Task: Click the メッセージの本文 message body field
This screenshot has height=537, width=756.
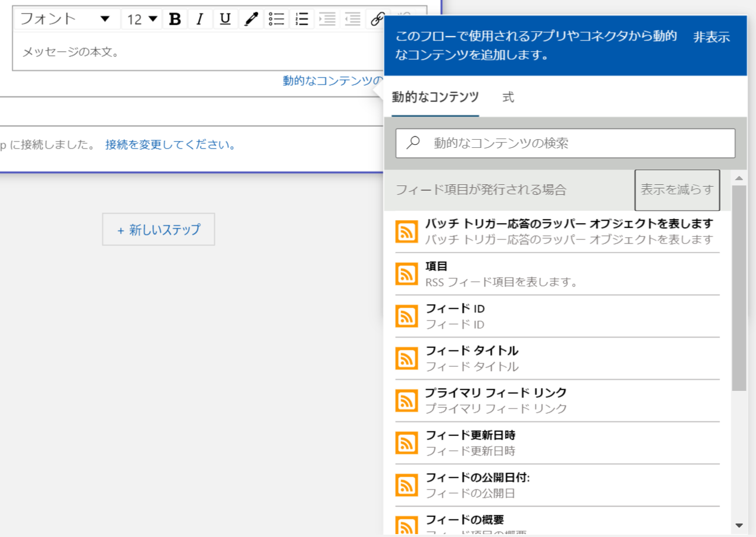Action: (198, 52)
